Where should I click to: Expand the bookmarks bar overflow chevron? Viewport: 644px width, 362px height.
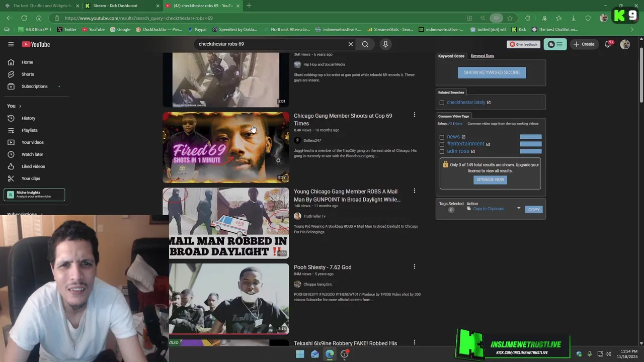[632, 30]
